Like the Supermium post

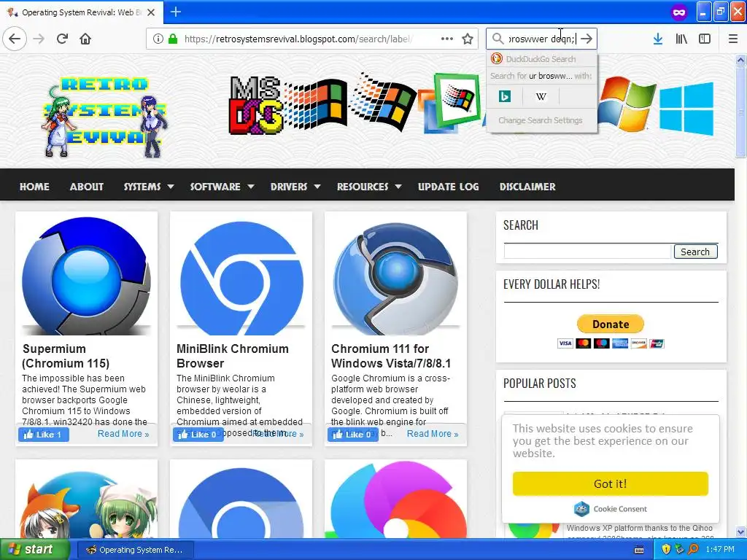coord(43,435)
